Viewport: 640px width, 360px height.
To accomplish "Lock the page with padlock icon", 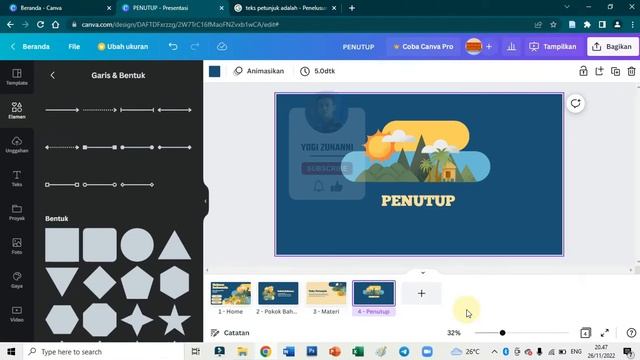I will (x=583, y=71).
